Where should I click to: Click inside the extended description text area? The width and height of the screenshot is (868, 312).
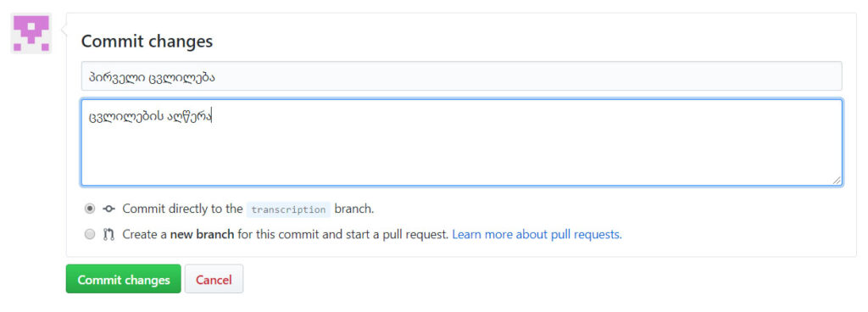pos(462,142)
